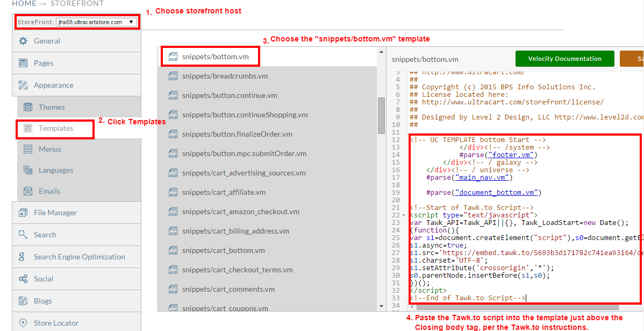Select snippets/cart_checkout_terms.vm template
Screen dimensions: 644x331
point(267,269)
